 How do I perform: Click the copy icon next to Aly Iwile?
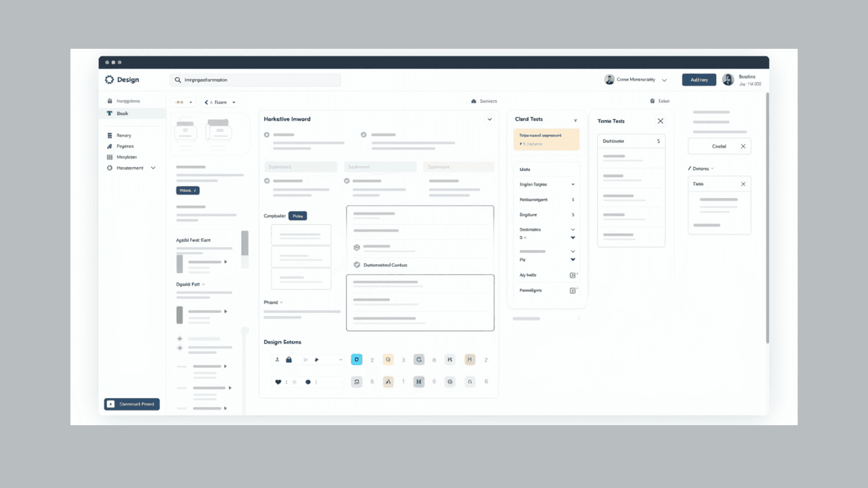point(573,275)
